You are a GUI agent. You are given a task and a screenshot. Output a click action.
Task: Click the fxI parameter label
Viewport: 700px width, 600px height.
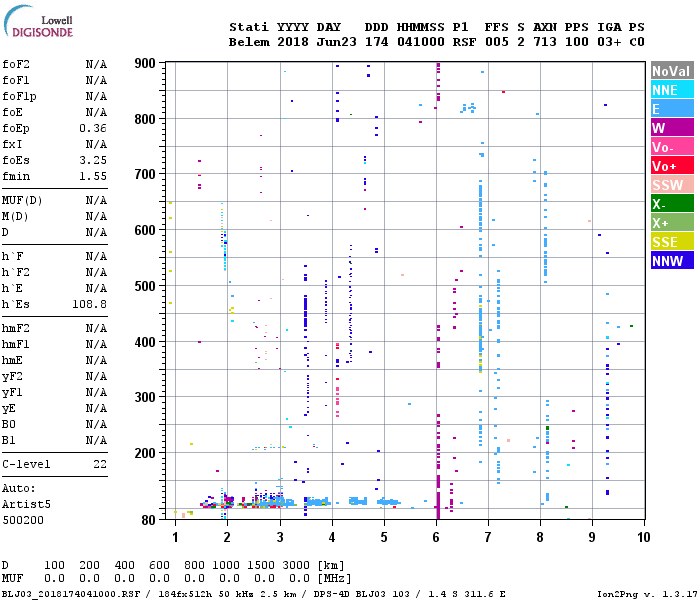(12, 144)
